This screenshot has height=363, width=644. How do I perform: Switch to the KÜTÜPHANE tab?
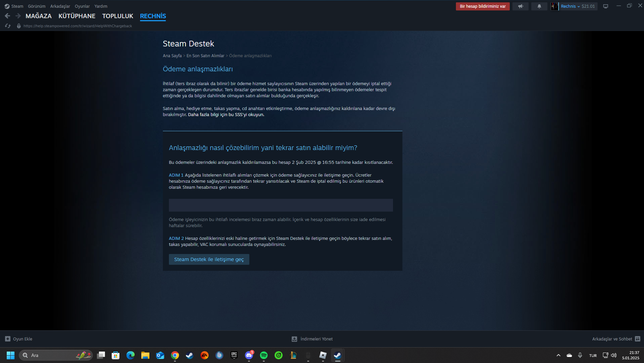pos(77,16)
